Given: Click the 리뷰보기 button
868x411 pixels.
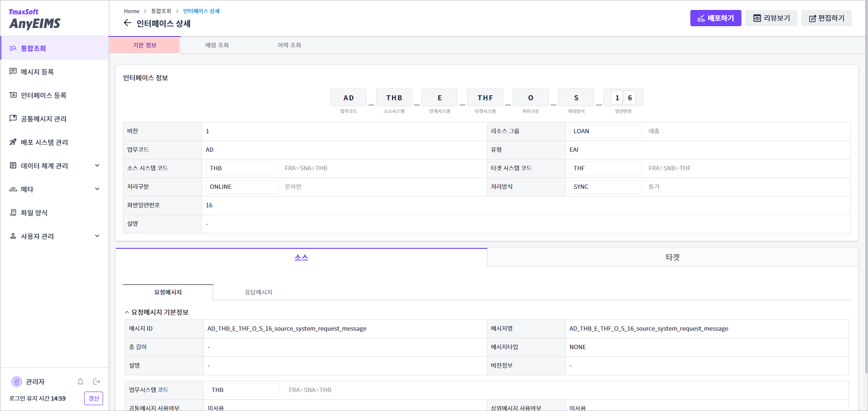Looking at the screenshot, I should [x=771, y=18].
